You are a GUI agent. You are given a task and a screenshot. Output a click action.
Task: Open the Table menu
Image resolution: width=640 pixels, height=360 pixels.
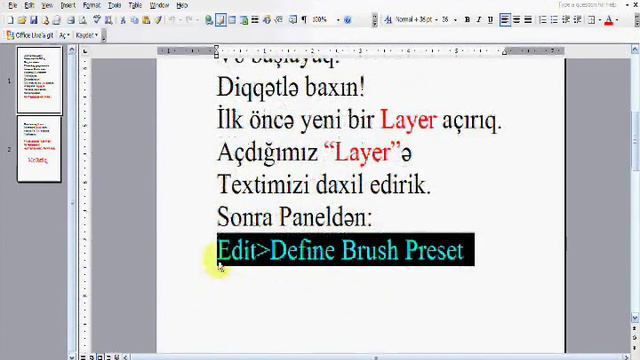pyautogui.click(x=135, y=5)
